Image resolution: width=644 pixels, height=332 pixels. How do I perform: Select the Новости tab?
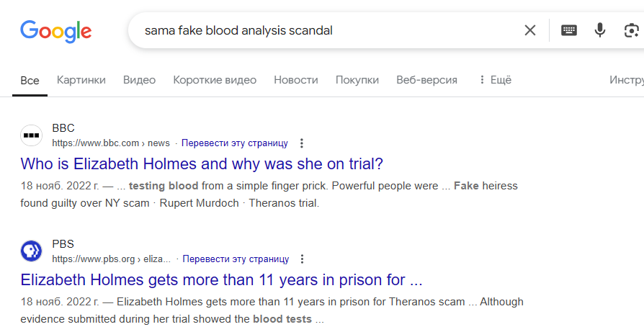coord(296,80)
